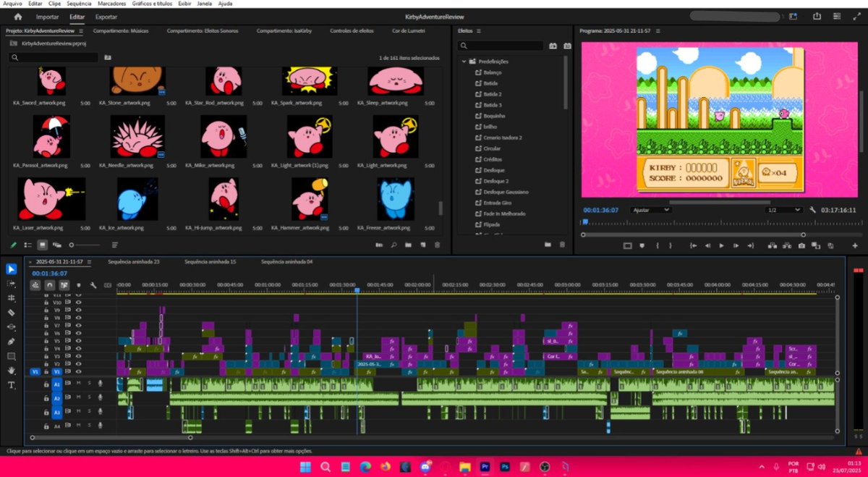Go to the Importar workspace
The image size is (868, 477).
click(48, 16)
